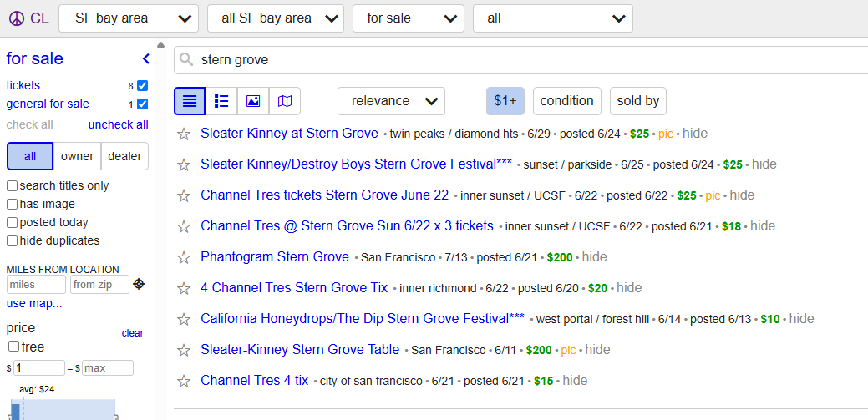Switch to thumbnail view icon
Viewport: 868px width, 420px height.
(x=221, y=101)
